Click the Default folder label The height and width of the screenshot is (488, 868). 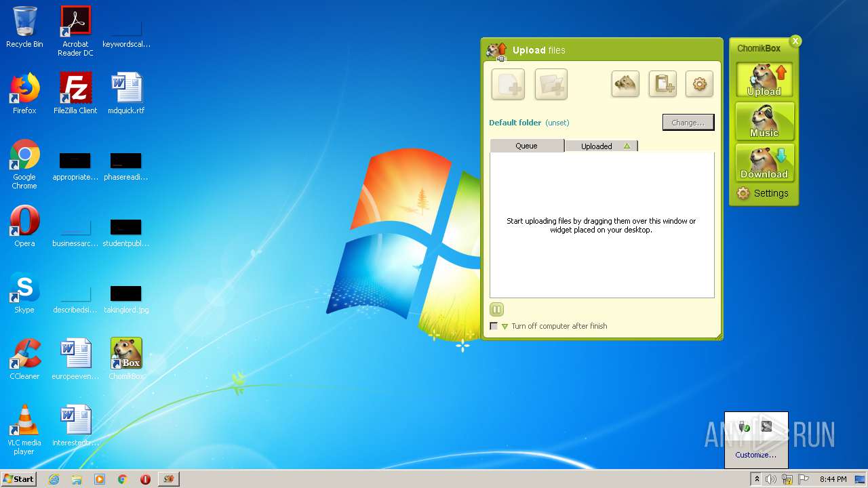[515, 123]
